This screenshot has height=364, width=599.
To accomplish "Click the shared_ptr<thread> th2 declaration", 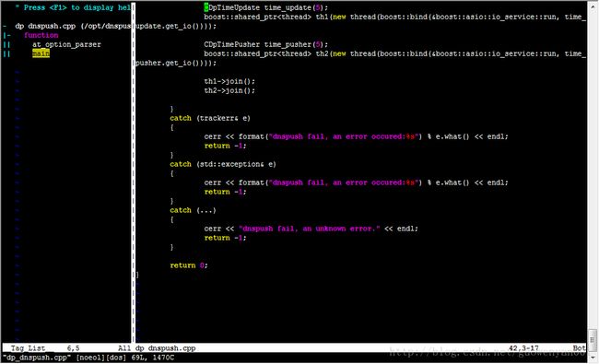I will coord(395,53).
